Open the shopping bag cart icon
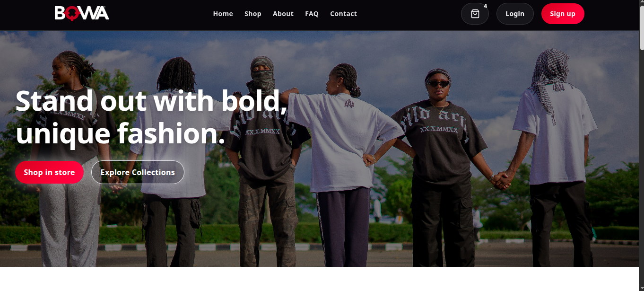 [475, 14]
